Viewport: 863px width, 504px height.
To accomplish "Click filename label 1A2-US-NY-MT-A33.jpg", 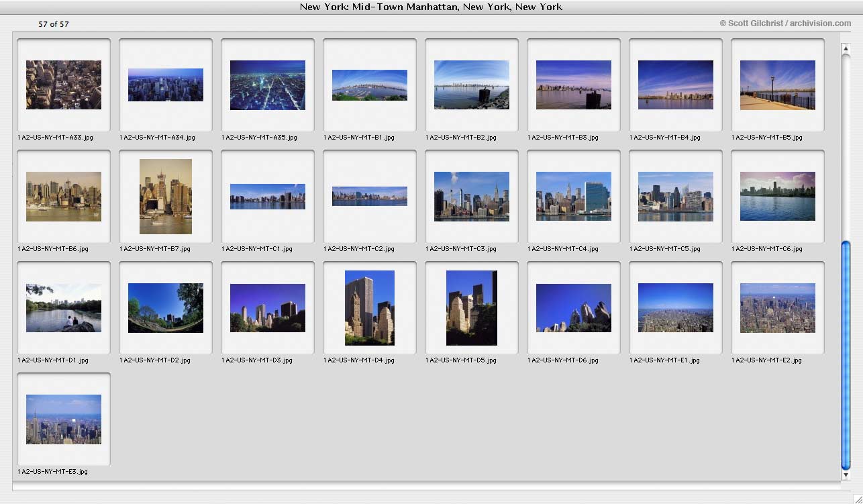I will (54, 138).
